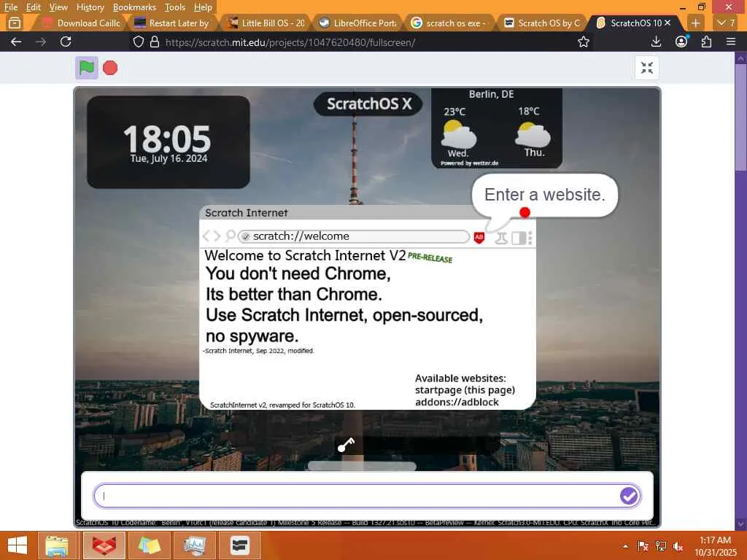Open File Explorer from taskbar

point(57,545)
